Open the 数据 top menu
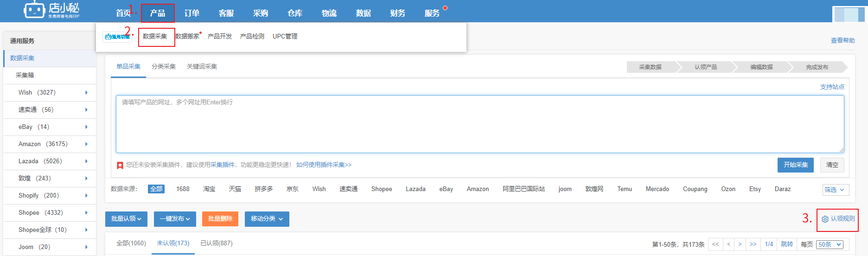 coord(364,13)
